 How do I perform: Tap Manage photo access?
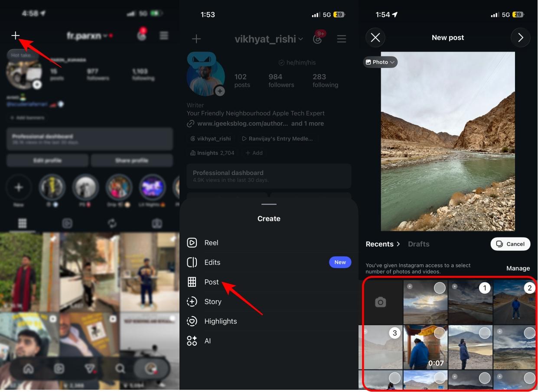[518, 268]
